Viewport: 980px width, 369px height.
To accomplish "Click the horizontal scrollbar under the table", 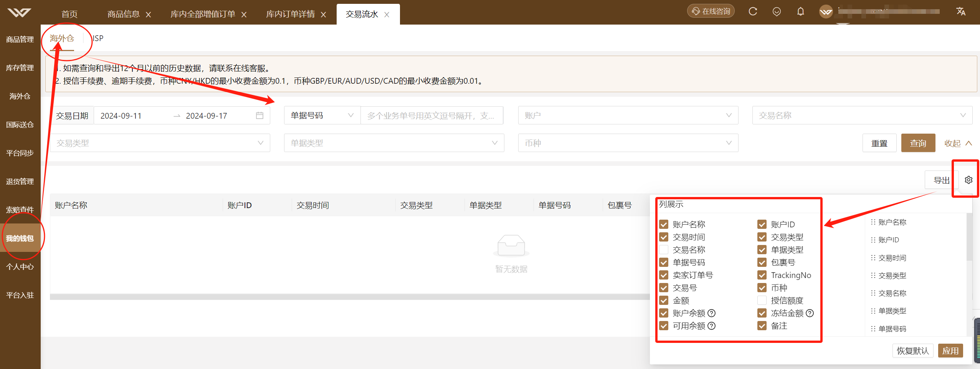I will (x=349, y=297).
